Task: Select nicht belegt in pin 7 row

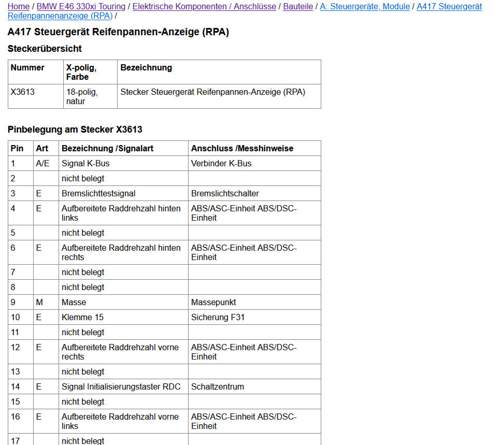Action: click(123, 272)
